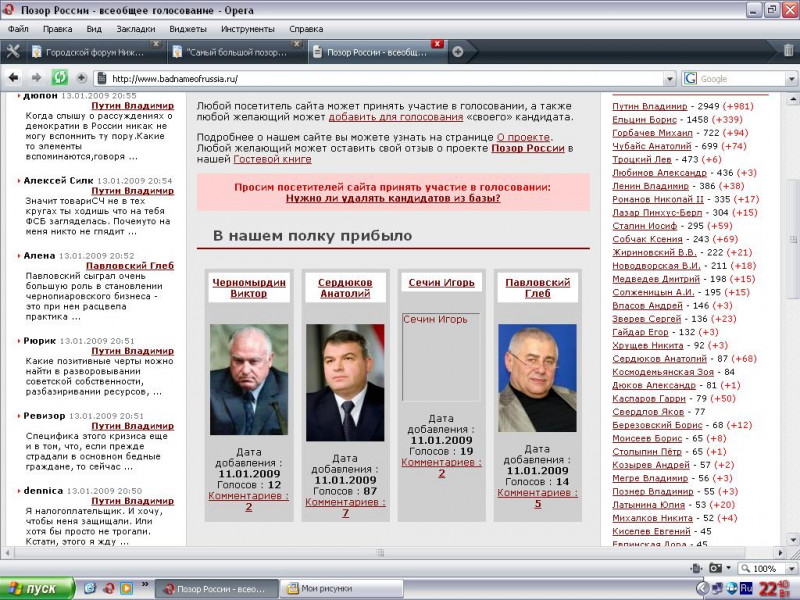
Task: Click Каспаров Гарри in the ranking list
Action: tap(648, 398)
